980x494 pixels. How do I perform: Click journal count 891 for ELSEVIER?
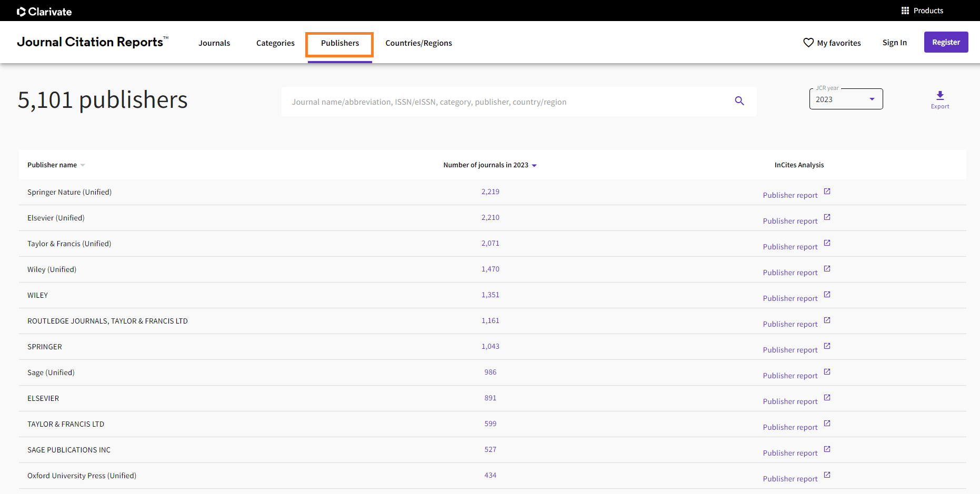click(491, 398)
